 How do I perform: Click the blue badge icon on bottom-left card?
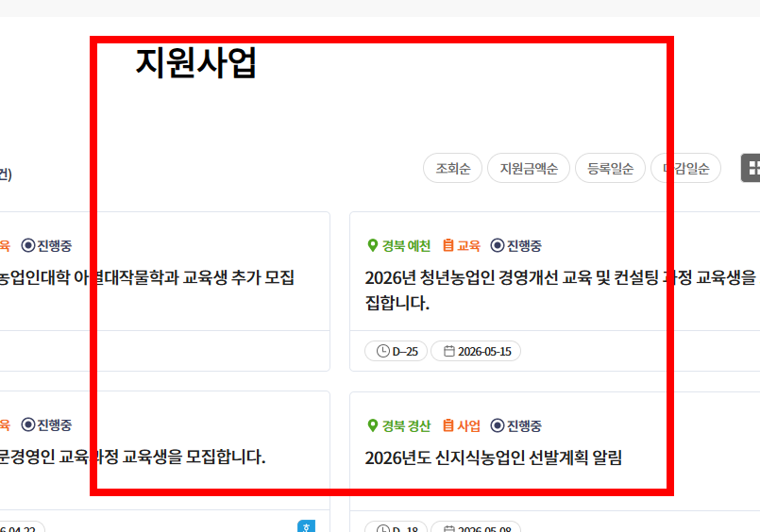pyautogui.click(x=306, y=526)
